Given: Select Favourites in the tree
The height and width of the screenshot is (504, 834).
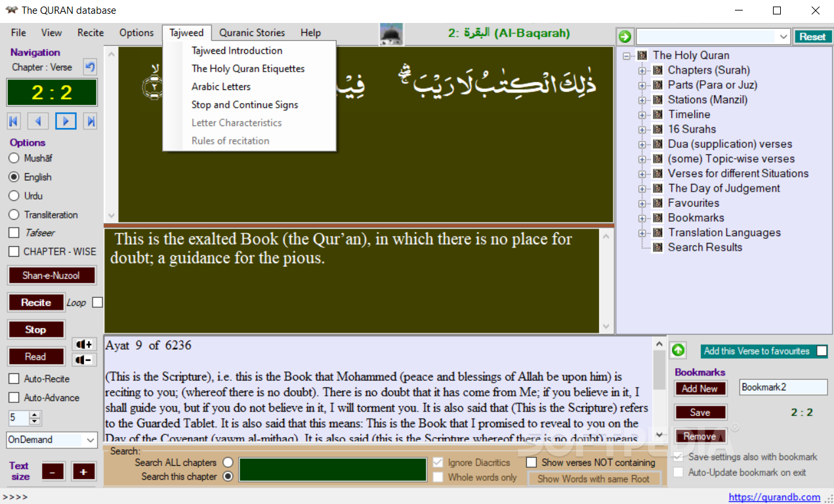Looking at the screenshot, I should coord(694,203).
